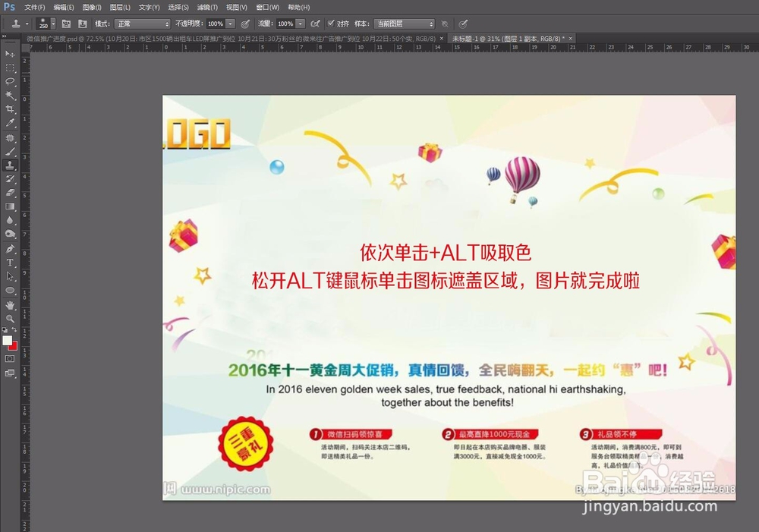
Task: Select the Rectangular Marquee tool
Action: click(x=10, y=68)
